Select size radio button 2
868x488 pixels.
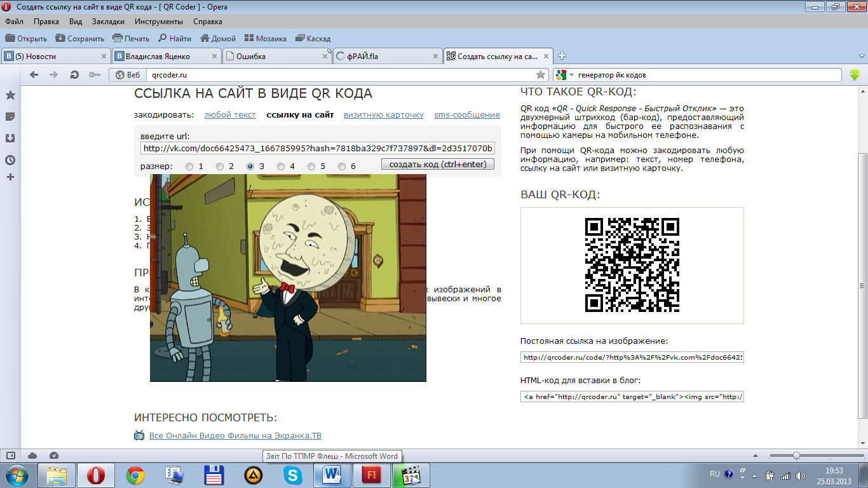click(x=220, y=166)
